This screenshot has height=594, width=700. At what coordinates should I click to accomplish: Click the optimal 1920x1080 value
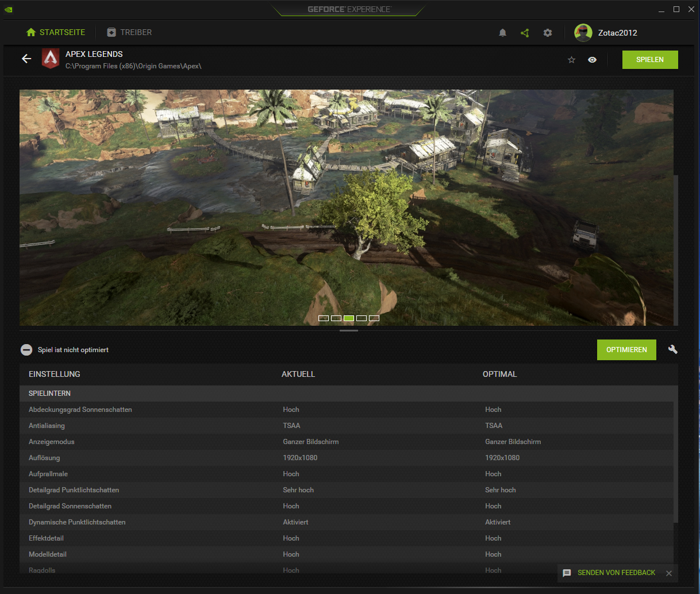(x=502, y=458)
